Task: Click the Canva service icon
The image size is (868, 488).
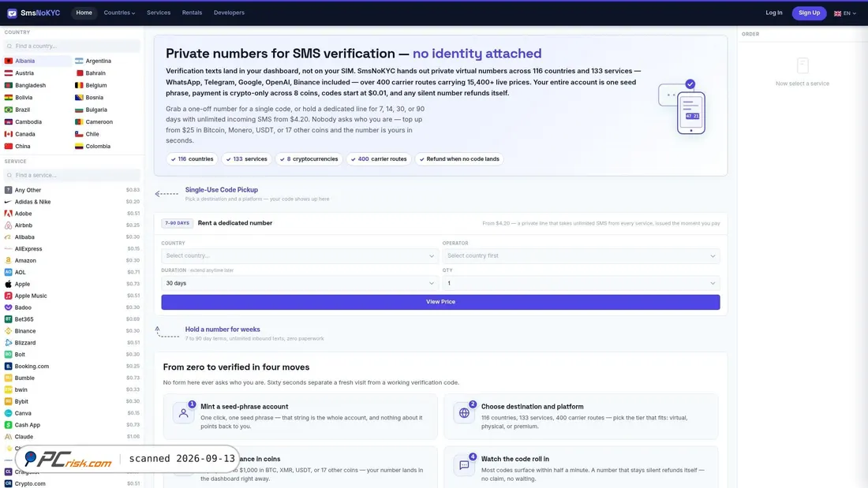Action: click(9, 413)
